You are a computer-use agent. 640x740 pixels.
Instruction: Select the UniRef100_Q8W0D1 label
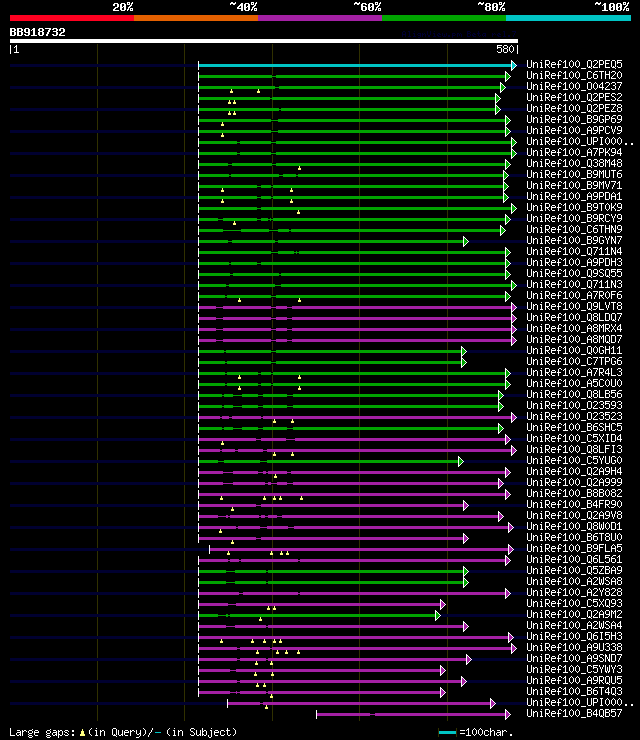coord(574,527)
